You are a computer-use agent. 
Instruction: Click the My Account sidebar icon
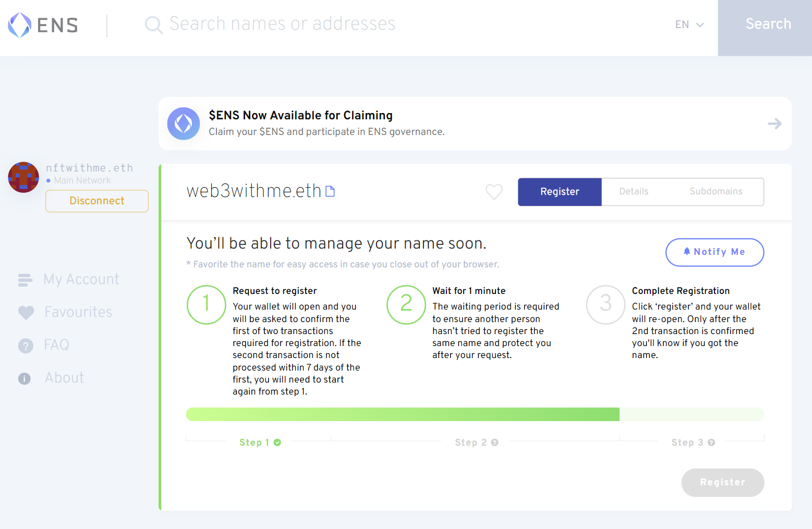(25, 280)
